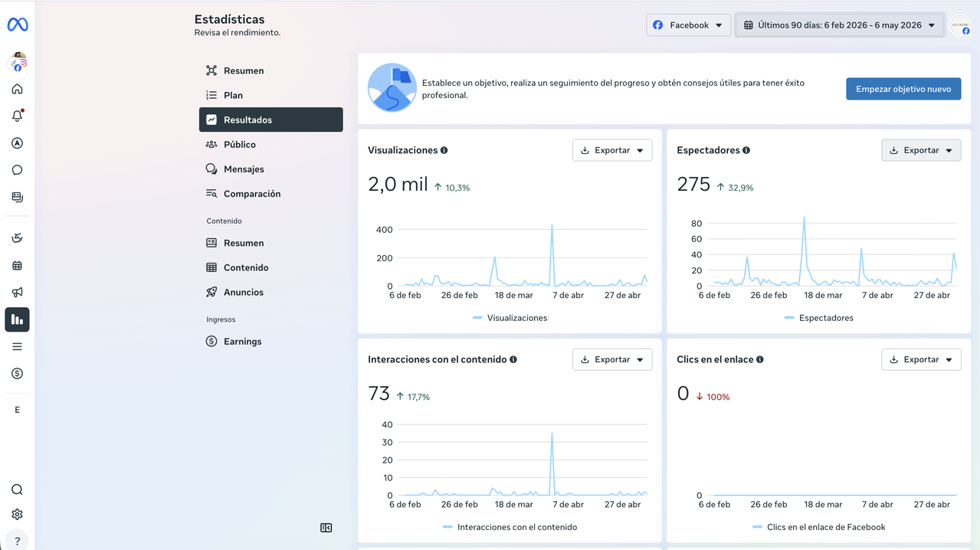Click info icon next to Clics en el enlace
This screenshot has width=980, height=550.
[760, 359]
